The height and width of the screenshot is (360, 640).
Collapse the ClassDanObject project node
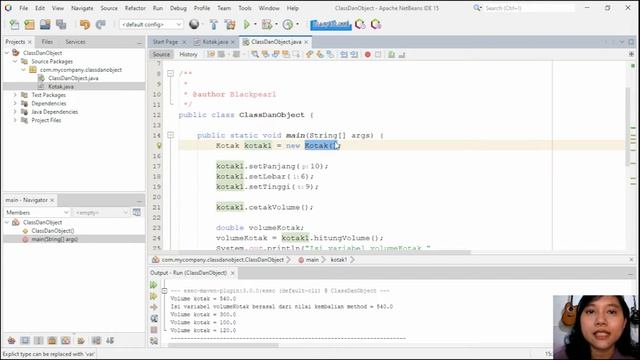(x=7, y=53)
